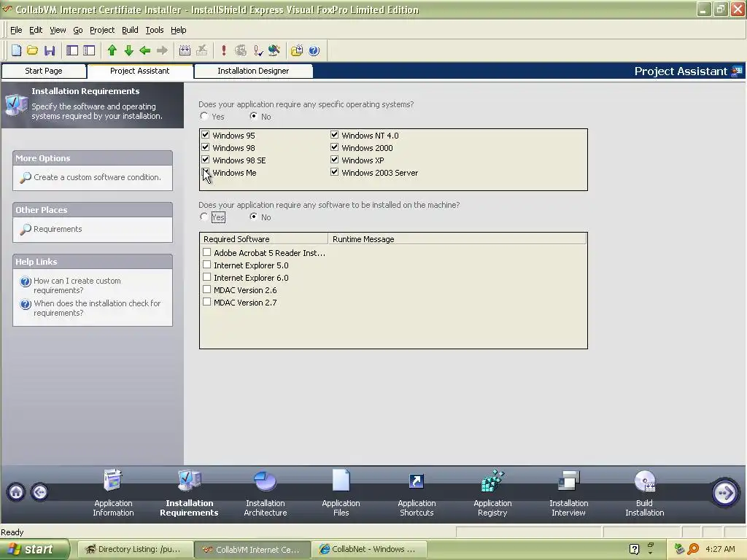Click the Required Software column header
This screenshot has width=747, height=560.
pos(264,239)
